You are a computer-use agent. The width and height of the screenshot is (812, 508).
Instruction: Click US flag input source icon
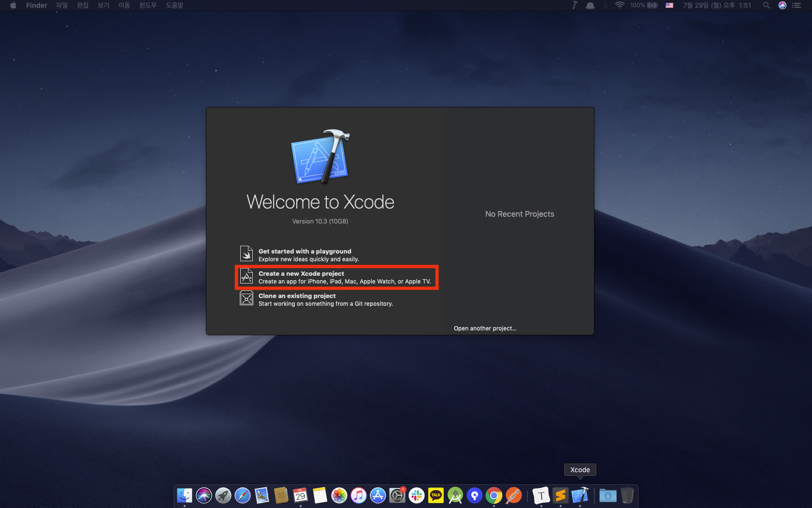(669, 5)
